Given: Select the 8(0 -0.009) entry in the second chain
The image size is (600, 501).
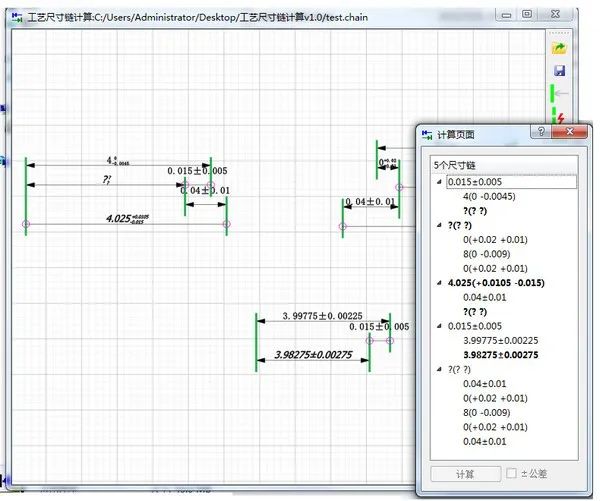Looking at the screenshot, I should (x=486, y=254).
